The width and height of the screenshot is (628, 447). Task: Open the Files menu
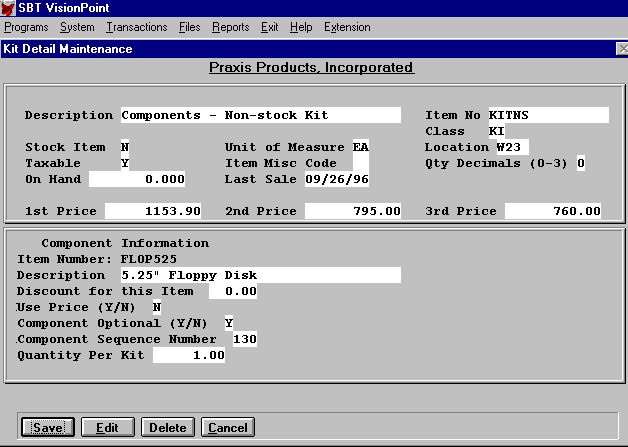point(189,27)
